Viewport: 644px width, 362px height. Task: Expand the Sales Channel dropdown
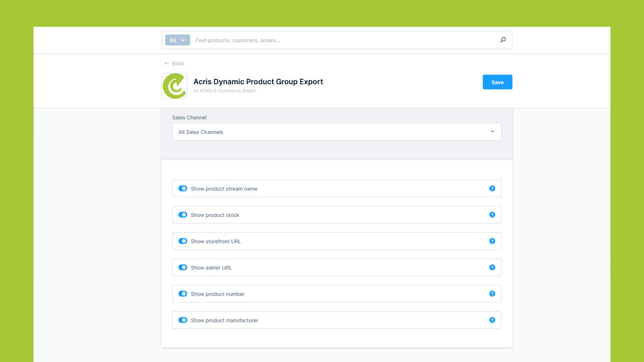pos(336,132)
